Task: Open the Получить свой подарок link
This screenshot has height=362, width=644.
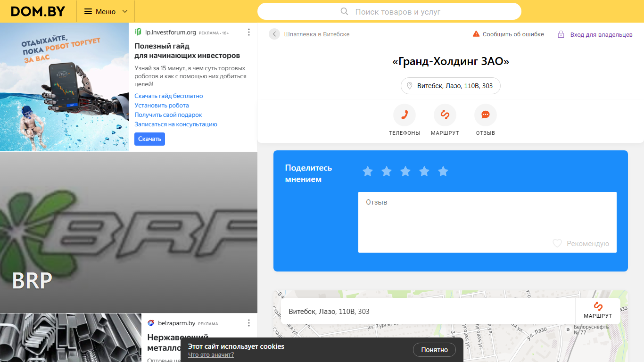Action: (x=168, y=115)
